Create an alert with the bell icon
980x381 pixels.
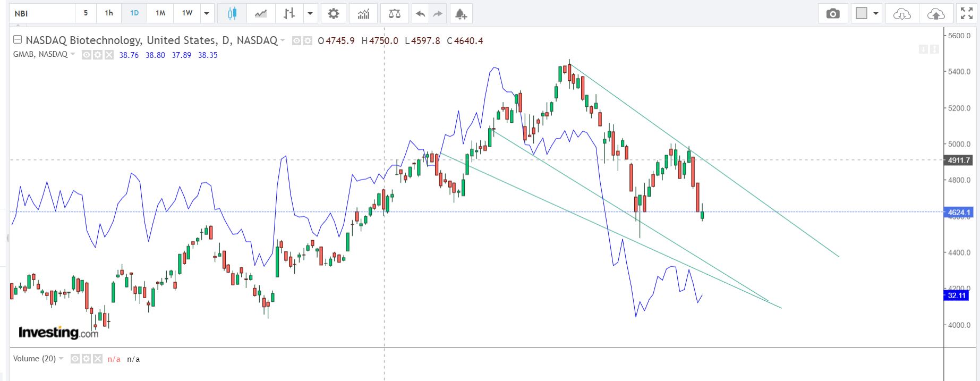click(461, 13)
